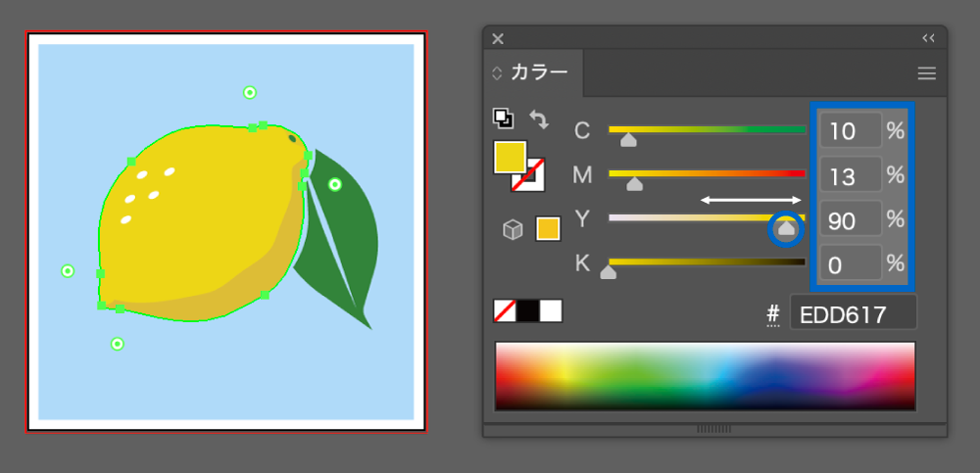Click the Y yellow slider handle

click(786, 228)
